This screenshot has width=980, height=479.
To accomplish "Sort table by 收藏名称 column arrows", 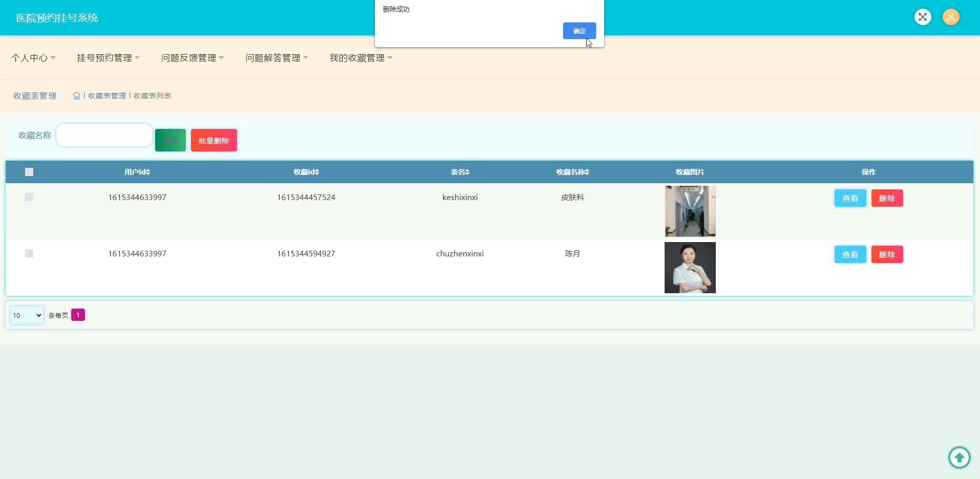I will [x=587, y=172].
